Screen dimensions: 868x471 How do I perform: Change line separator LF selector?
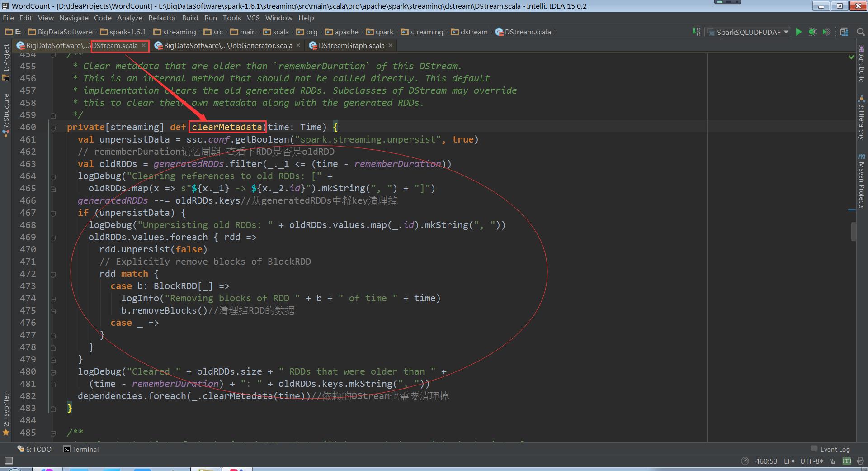[789, 461]
